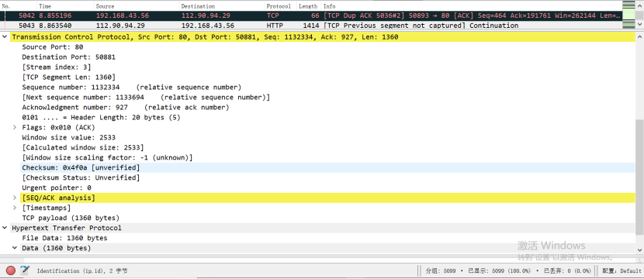Select the TCP payload (1360 bytes) field
Image resolution: width=644 pixels, height=279 pixels.
click(x=71, y=218)
